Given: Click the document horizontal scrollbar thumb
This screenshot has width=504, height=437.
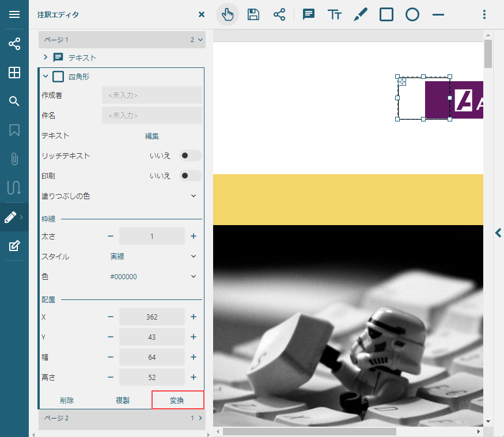Looking at the screenshot, I should coord(309,431).
